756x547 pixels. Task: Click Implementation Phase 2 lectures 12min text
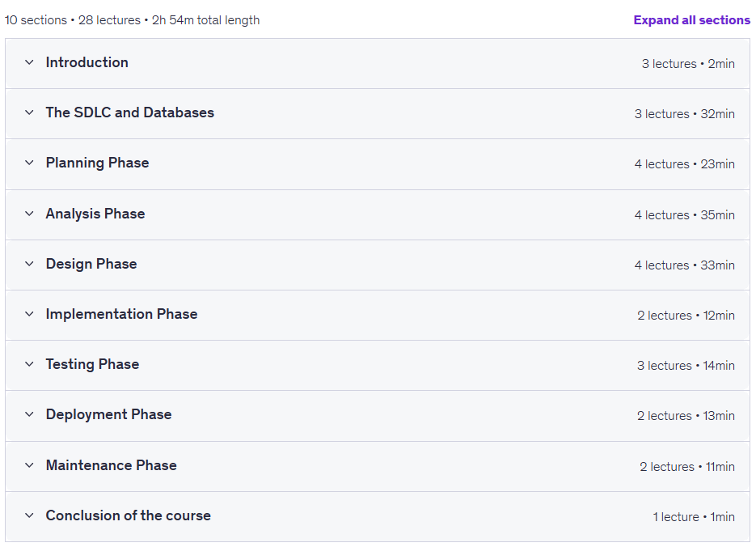pos(686,315)
